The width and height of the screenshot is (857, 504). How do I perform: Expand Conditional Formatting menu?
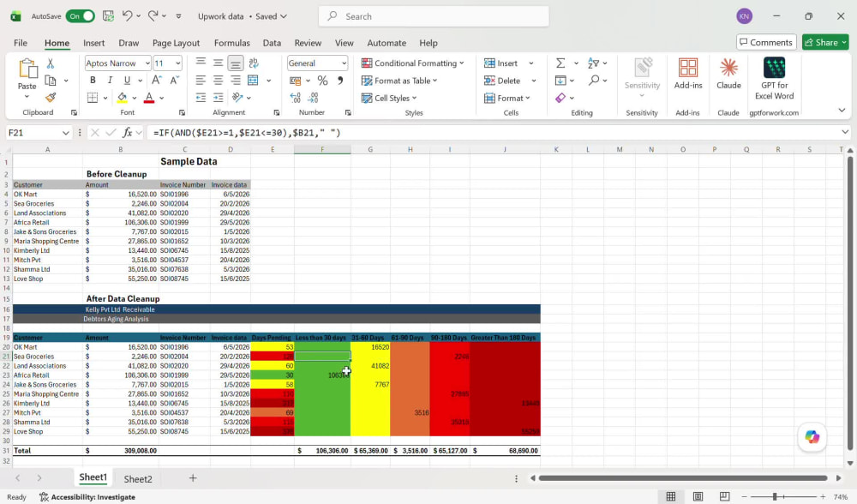click(x=413, y=63)
